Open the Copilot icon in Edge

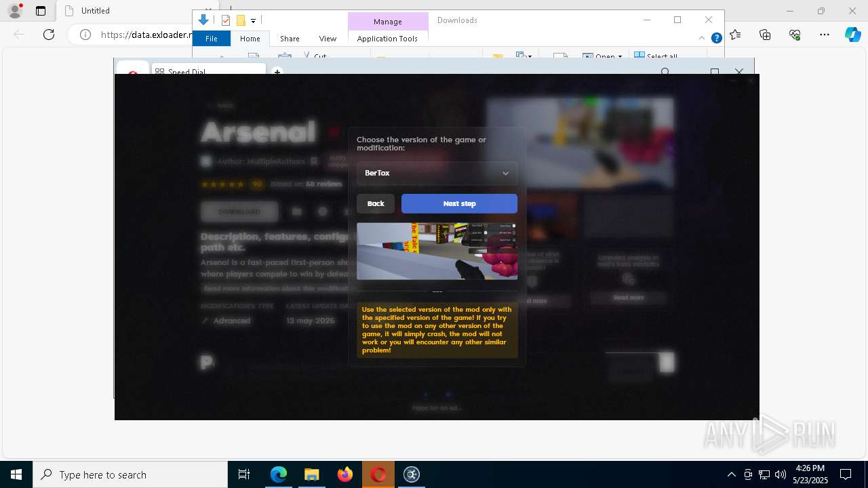[x=852, y=35]
